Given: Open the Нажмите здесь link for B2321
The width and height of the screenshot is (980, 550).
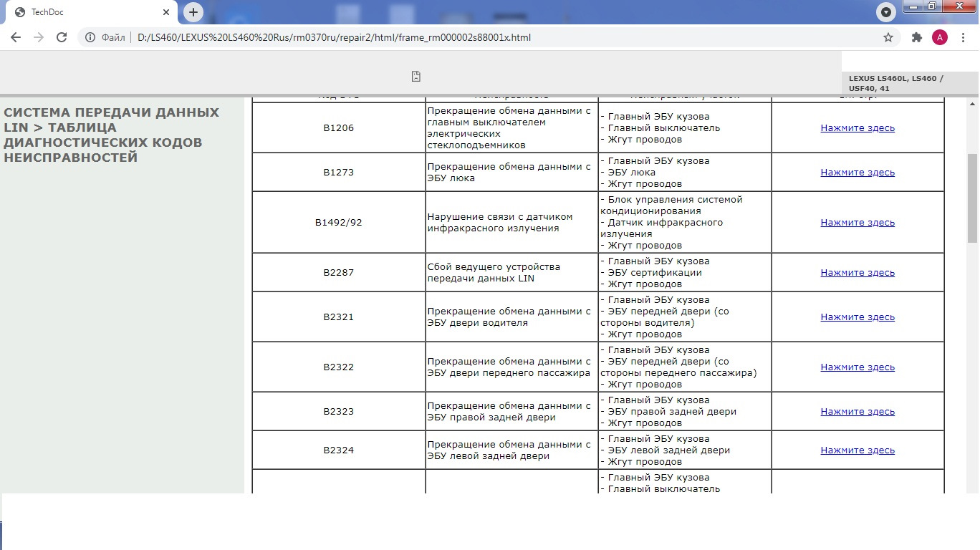Looking at the screenshot, I should [x=857, y=317].
